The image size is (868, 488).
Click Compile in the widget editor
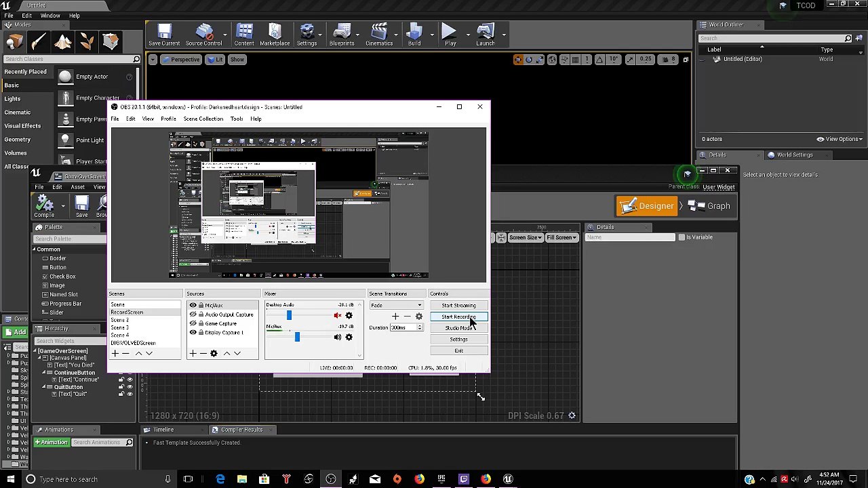click(44, 207)
